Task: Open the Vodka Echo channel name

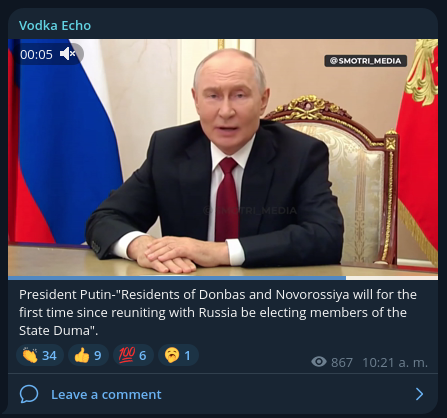Action: click(x=55, y=26)
